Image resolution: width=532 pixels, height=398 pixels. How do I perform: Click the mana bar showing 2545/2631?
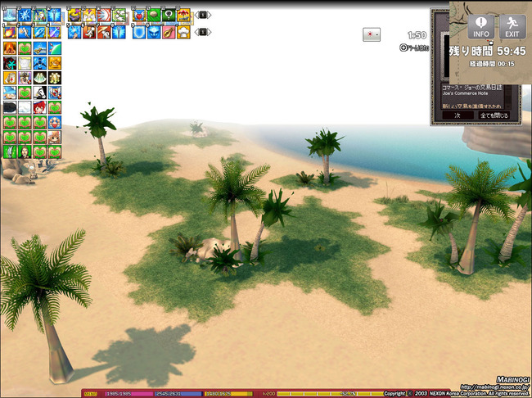[177, 394]
